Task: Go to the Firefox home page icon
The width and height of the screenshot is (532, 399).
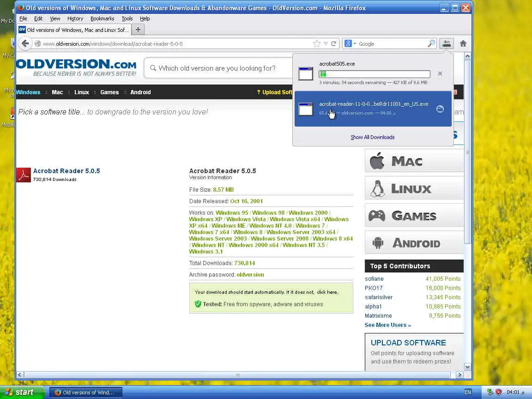Action: (x=463, y=43)
